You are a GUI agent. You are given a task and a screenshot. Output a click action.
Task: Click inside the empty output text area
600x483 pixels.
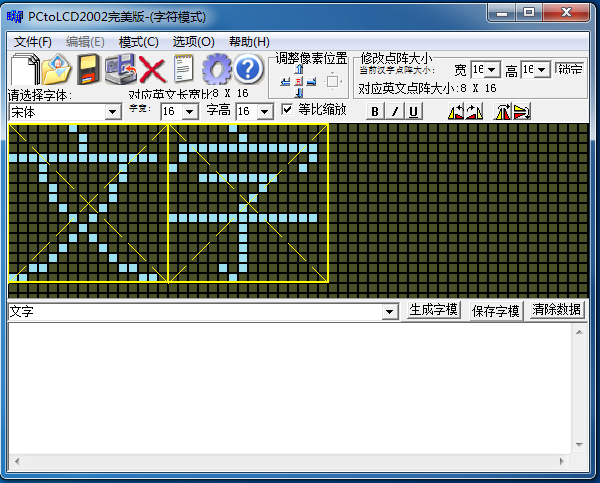[290, 388]
